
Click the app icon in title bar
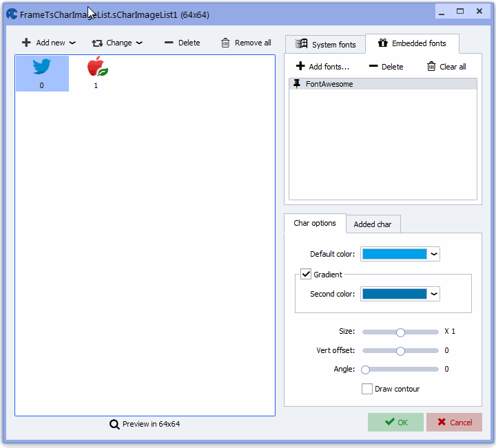[x=12, y=14]
